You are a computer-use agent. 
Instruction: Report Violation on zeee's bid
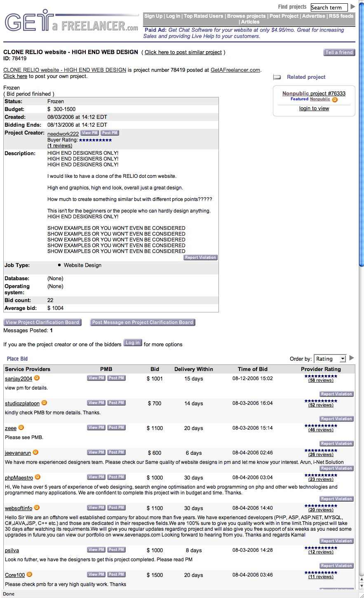click(x=336, y=444)
